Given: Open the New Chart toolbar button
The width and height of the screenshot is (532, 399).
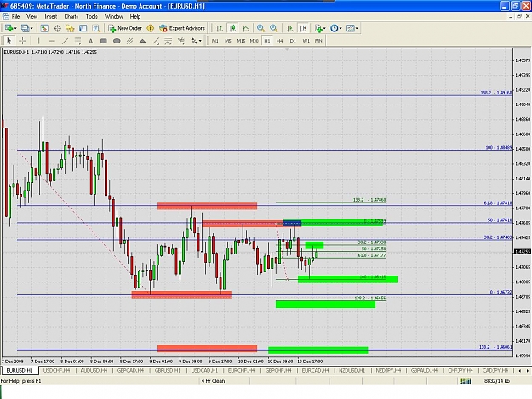Looking at the screenshot, I should tap(9, 28).
